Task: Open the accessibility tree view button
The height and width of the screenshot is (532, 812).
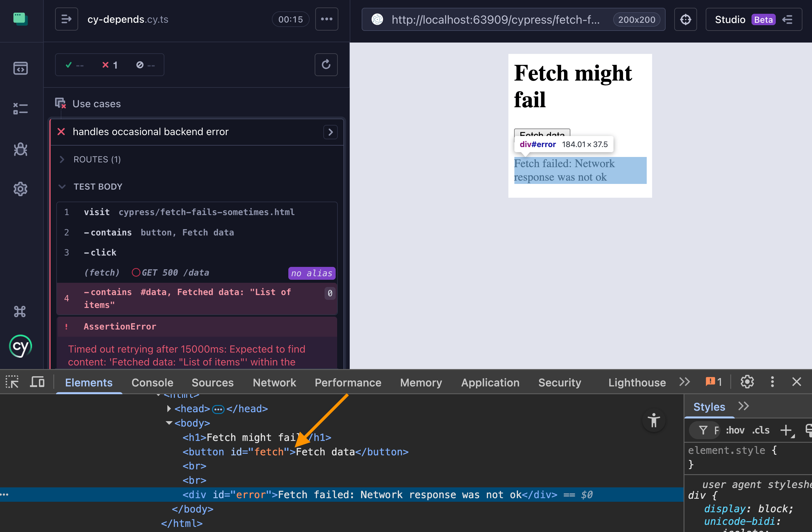Action: click(x=654, y=420)
